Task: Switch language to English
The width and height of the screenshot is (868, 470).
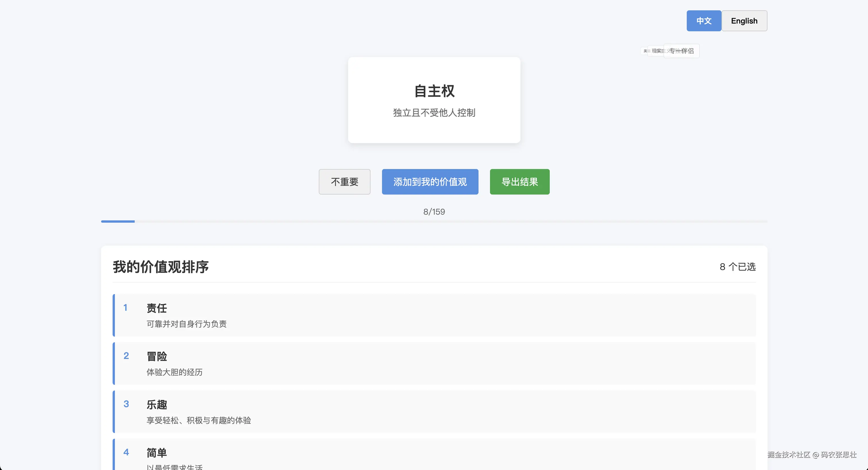Action: 744,21
